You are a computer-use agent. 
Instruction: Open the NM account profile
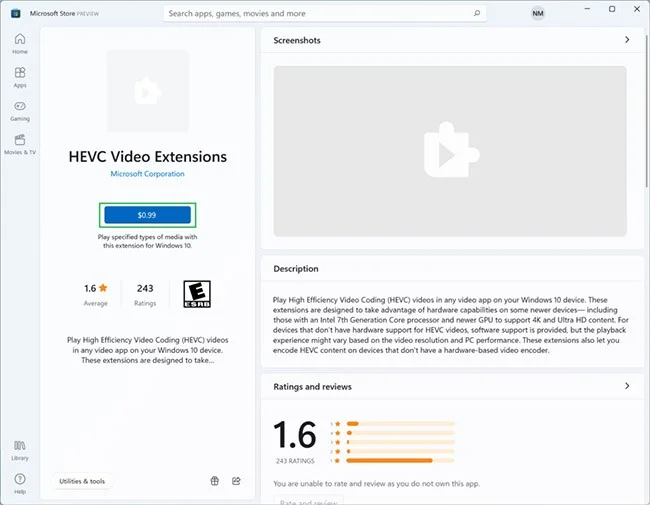click(x=538, y=13)
